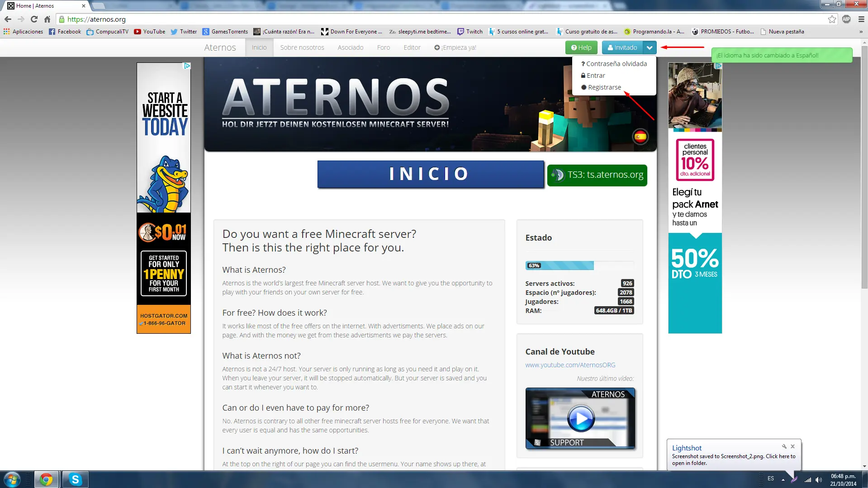
Task: Open the Twitter bookmark
Action: [184, 32]
